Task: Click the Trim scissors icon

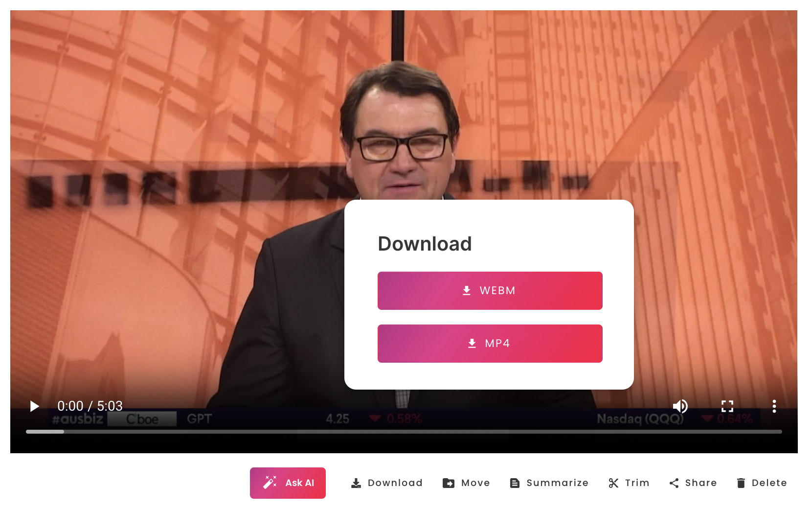Action: click(x=613, y=483)
